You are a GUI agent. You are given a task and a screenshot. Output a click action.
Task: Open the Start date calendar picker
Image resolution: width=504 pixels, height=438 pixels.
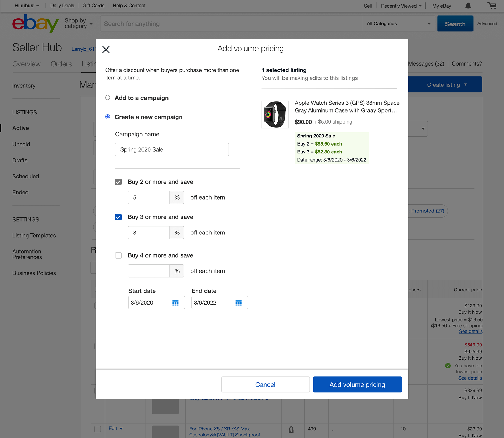175,303
